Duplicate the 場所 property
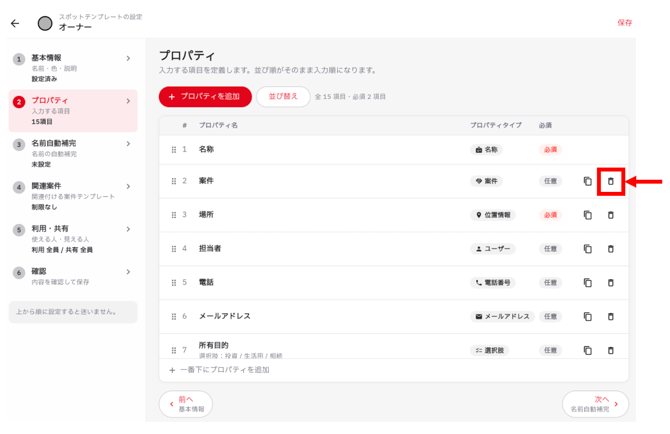 tap(588, 215)
